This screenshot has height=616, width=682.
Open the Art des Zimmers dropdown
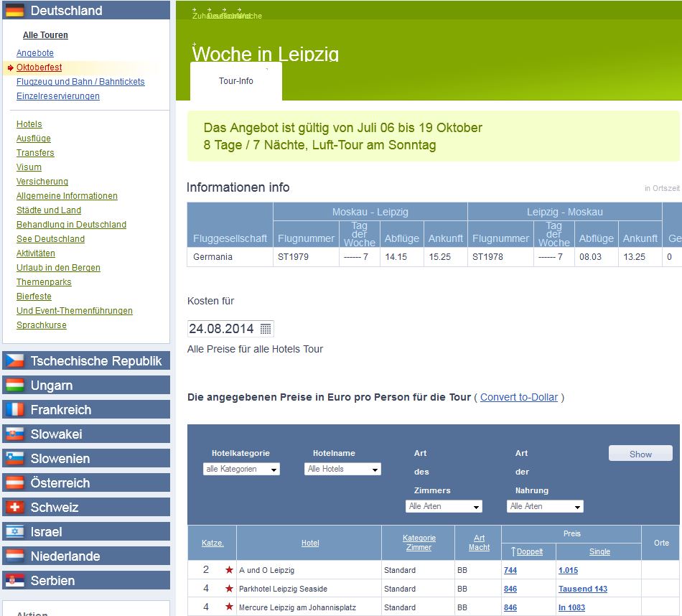[444, 506]
